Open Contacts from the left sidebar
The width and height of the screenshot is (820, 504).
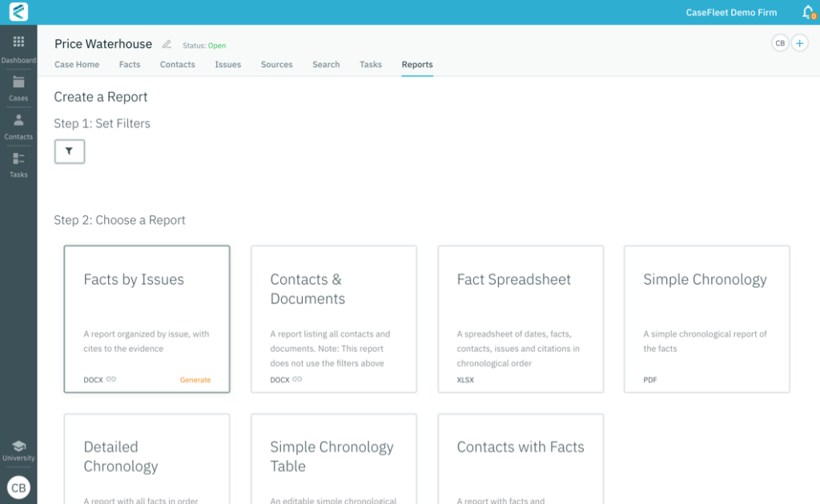coord(18,124)
